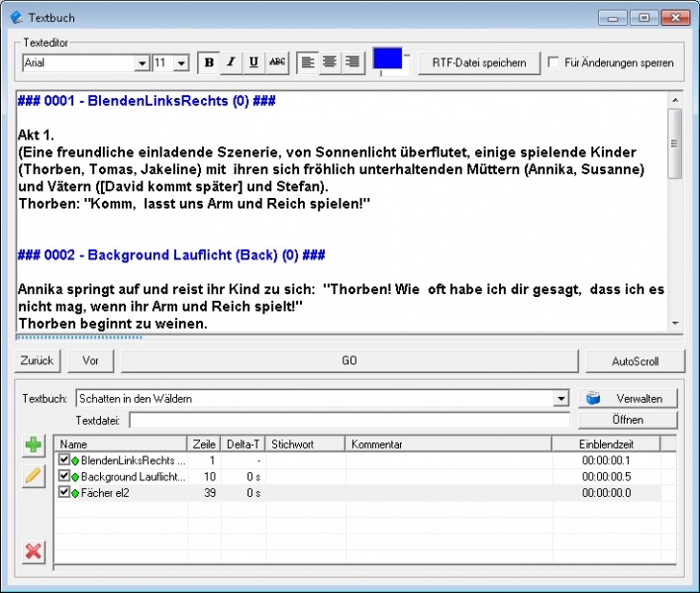Add a new entry with green plus
700x593 pixels.
(34, 446)
